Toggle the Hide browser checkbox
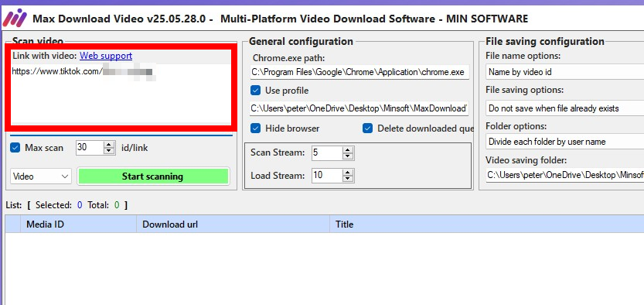 point(255,129)
